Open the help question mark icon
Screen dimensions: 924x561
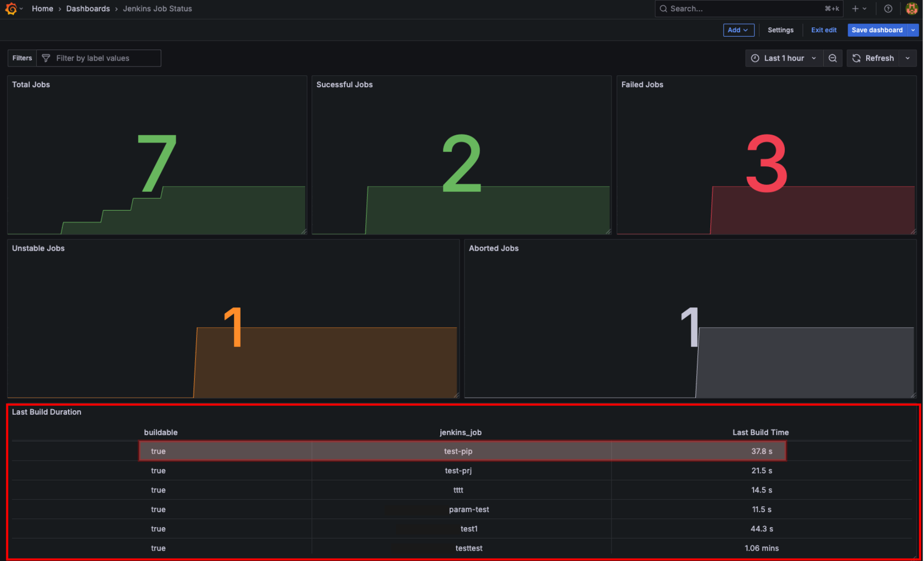click(x=888, y=8)
